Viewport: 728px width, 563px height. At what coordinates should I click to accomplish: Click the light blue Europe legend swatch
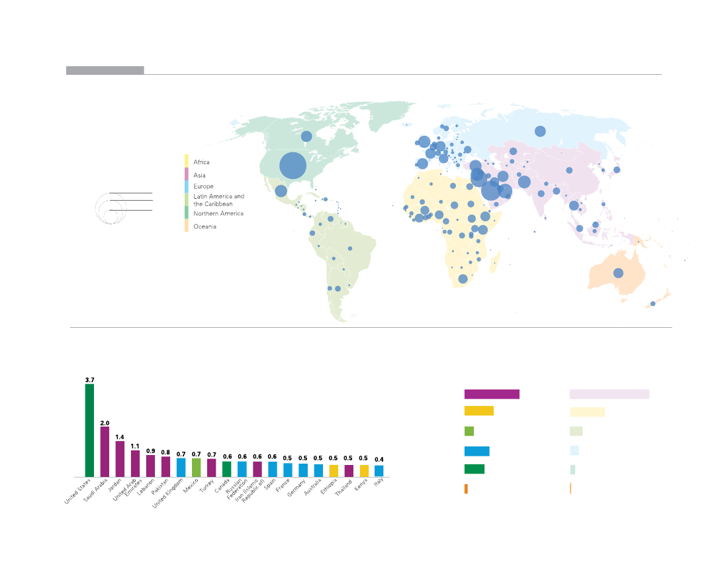click(187, 187)
